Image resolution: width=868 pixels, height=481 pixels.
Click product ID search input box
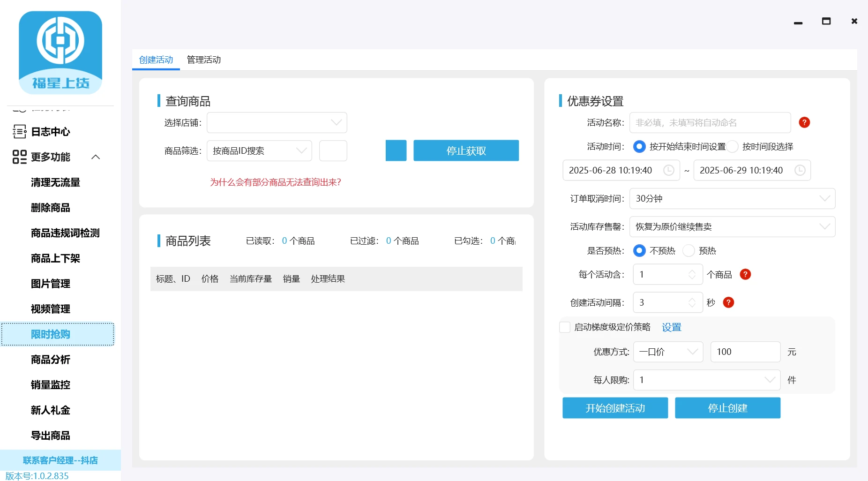[x=333, y=150]
